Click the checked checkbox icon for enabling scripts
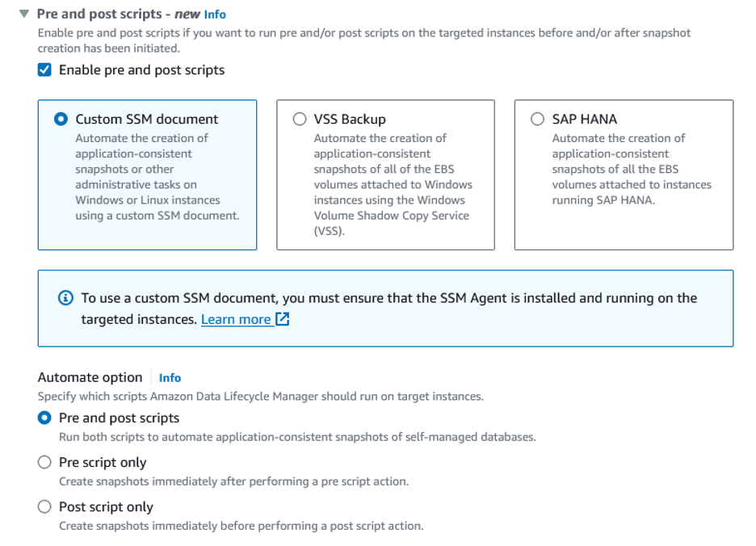The width and height of the screenshot is (756, 546). (x=43, y=69)
